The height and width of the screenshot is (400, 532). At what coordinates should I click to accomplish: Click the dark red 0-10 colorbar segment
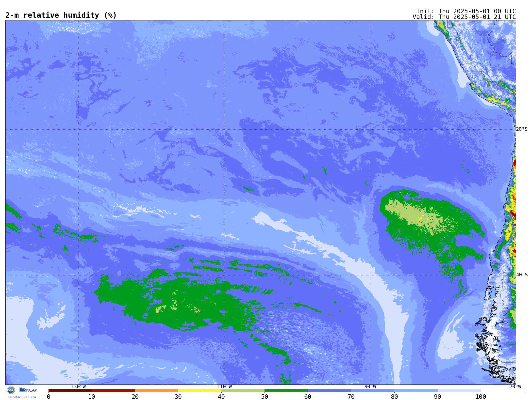[70, 391]
